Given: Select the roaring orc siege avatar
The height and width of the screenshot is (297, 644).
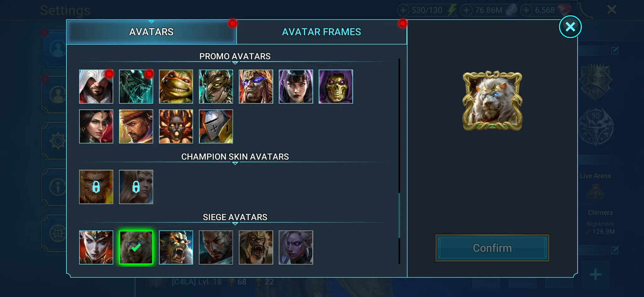Looking at the screenshot, I should click(176, 248).
